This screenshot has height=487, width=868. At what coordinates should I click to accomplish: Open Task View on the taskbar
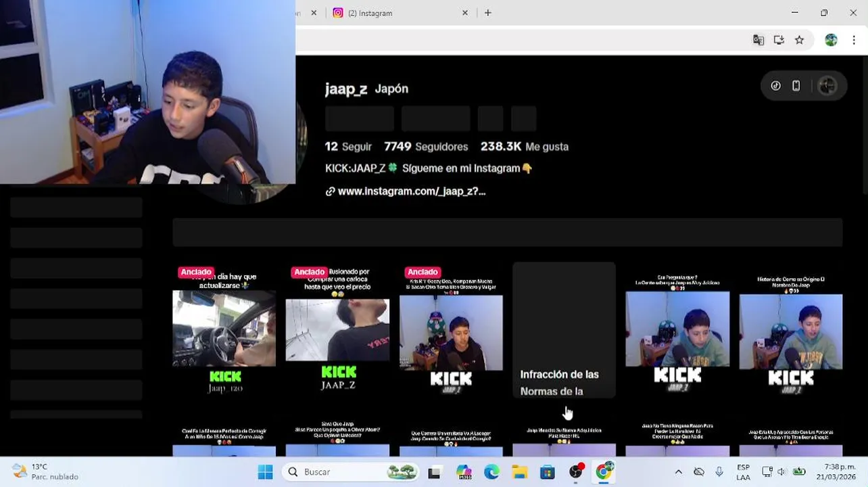(x=434, y=472)
